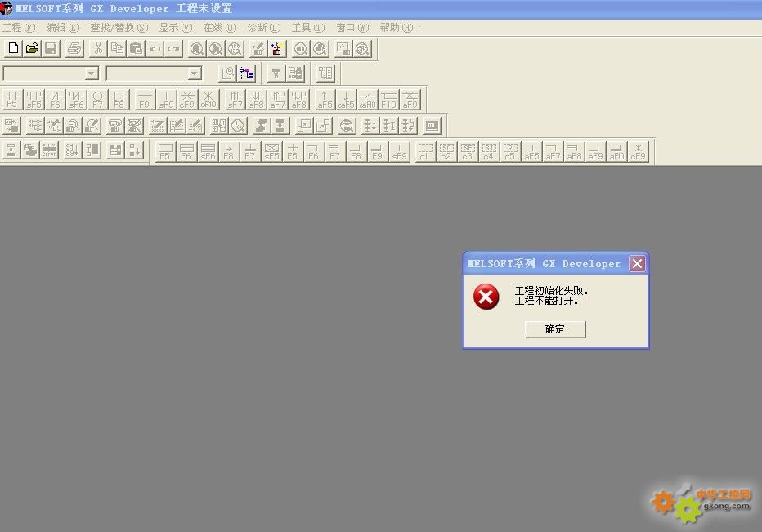
Task: Click the New project icon
Action: point(14,48)
